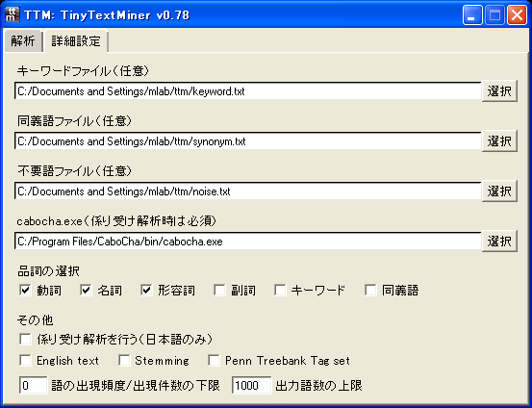Enable the 副詞 checkbox
532x408 pixels.
[x=219, y=291]
